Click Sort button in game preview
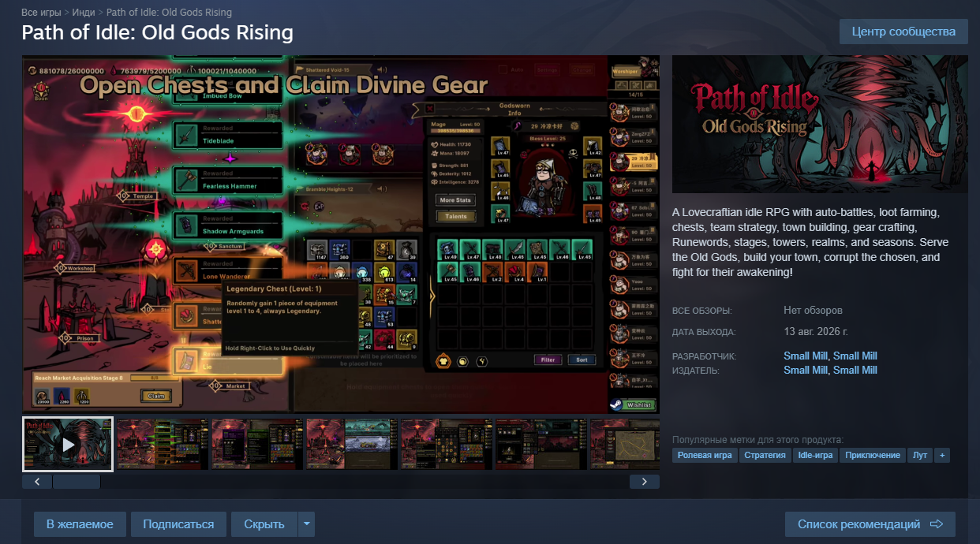 [x=582, y=360]
